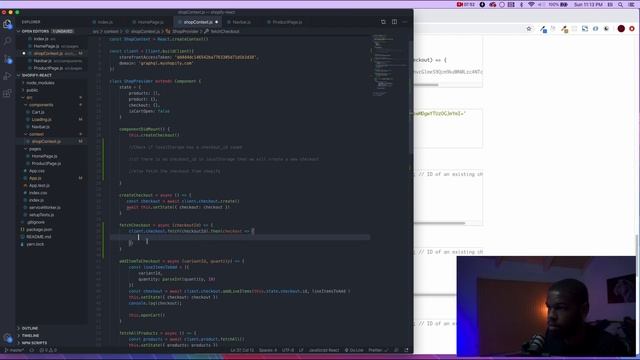Switch to the index.js editor tab
Screen dimensions: 640x360
pyautogui.click(x=103, y=22)
